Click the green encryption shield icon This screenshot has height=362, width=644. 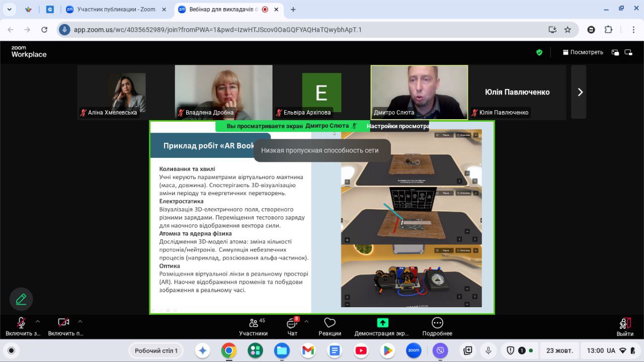coord(539,52)
